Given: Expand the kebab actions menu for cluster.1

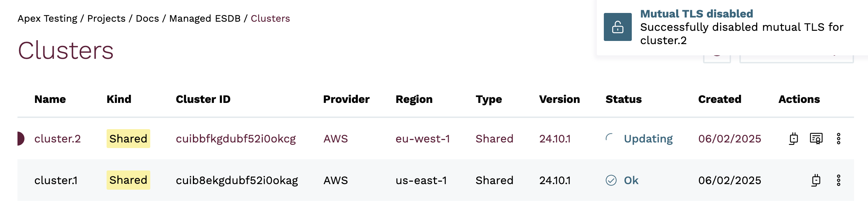Looking at the screenshot, I should (838, 180).
